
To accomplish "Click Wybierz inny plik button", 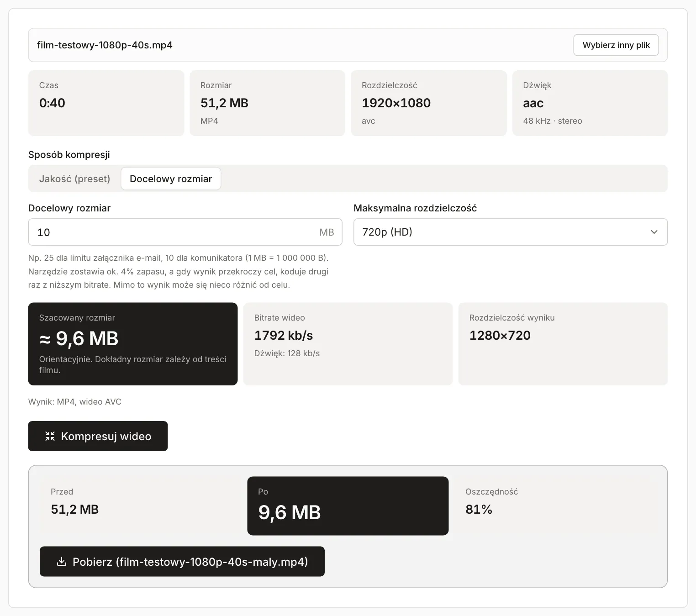I will [x=616, y=45].
